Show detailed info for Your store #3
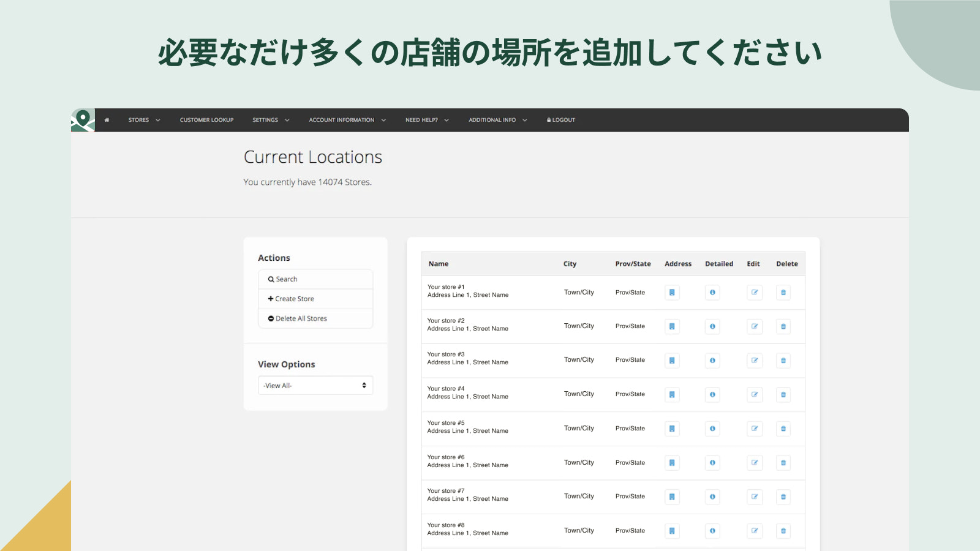This screenshot has width=980, height=551. [x=712, y=361]
